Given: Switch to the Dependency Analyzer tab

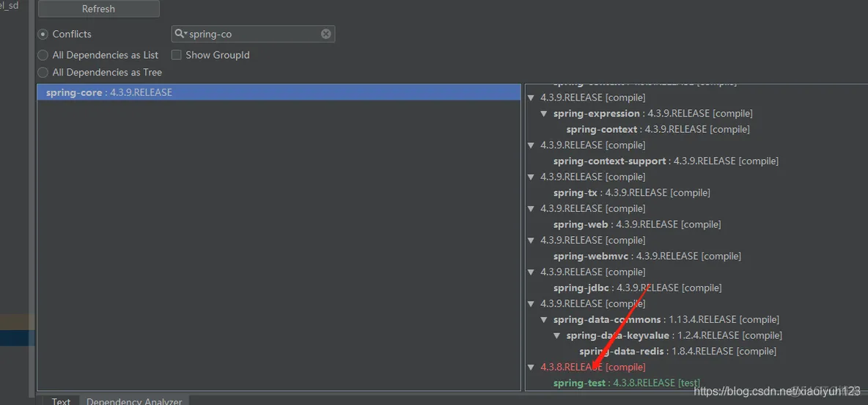Looking at the screenshot, I should 134,401.
